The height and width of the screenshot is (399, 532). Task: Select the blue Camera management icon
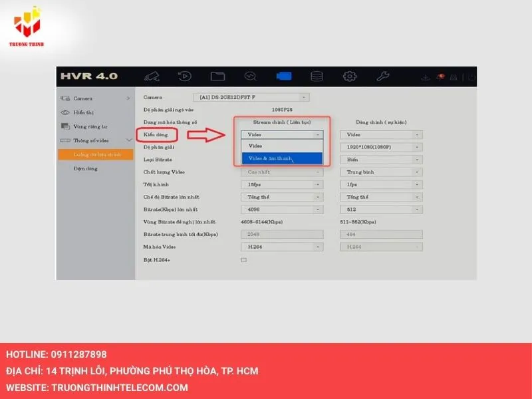(x=284, y=76)
